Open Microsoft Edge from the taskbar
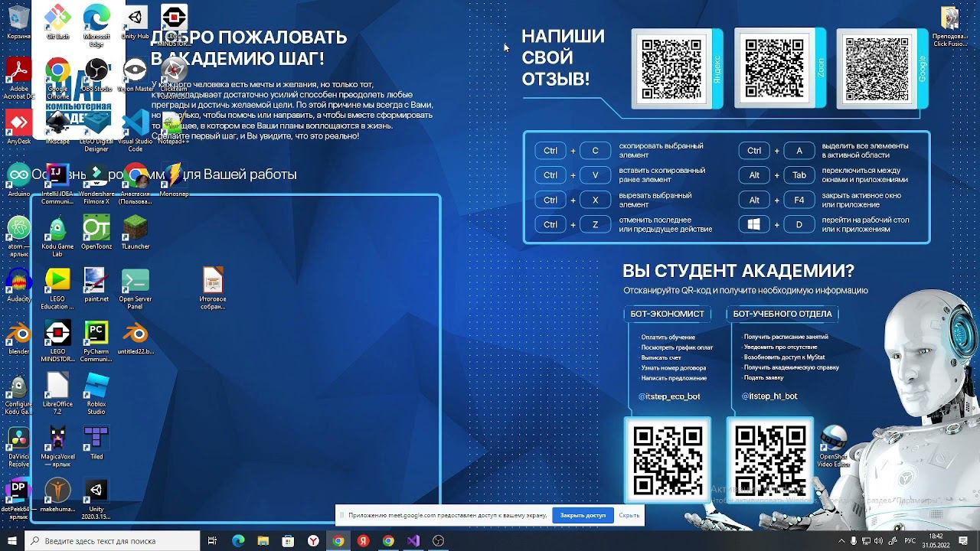 (238, 541)
